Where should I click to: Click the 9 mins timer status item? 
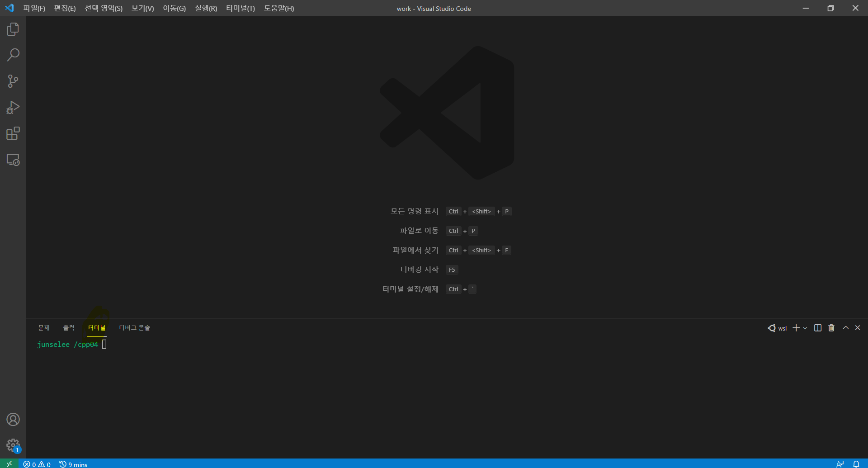(x=73, y=464)
